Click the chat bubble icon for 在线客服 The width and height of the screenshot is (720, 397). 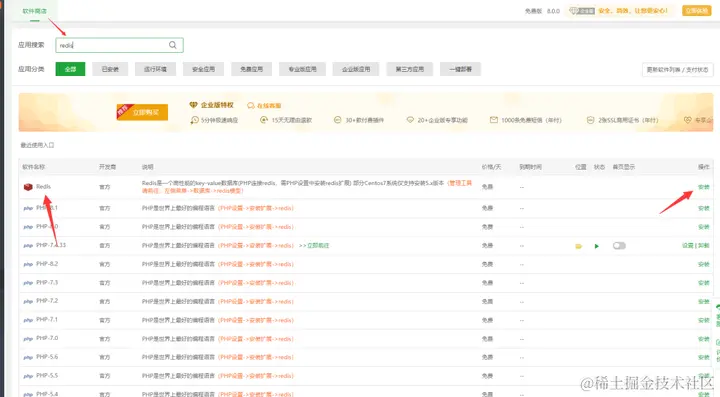[x=251, y=106]
